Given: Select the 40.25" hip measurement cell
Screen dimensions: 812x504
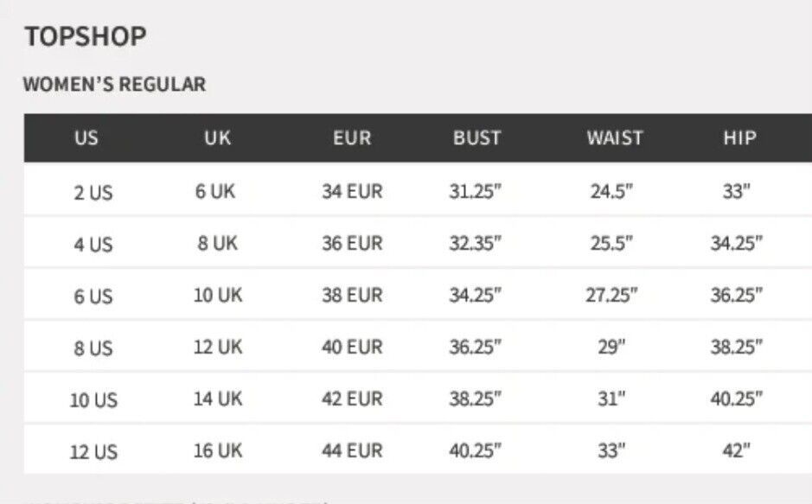Looking at the screenshot, I should [x=737, y=399].
